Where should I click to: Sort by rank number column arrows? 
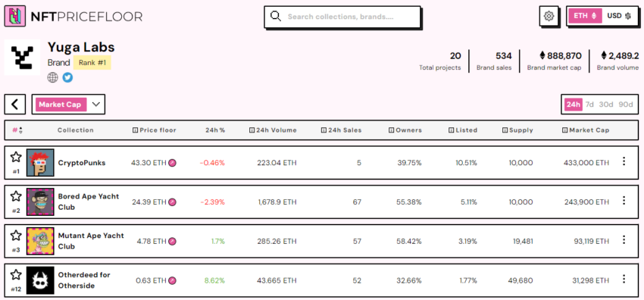click(x=21, y=130)
